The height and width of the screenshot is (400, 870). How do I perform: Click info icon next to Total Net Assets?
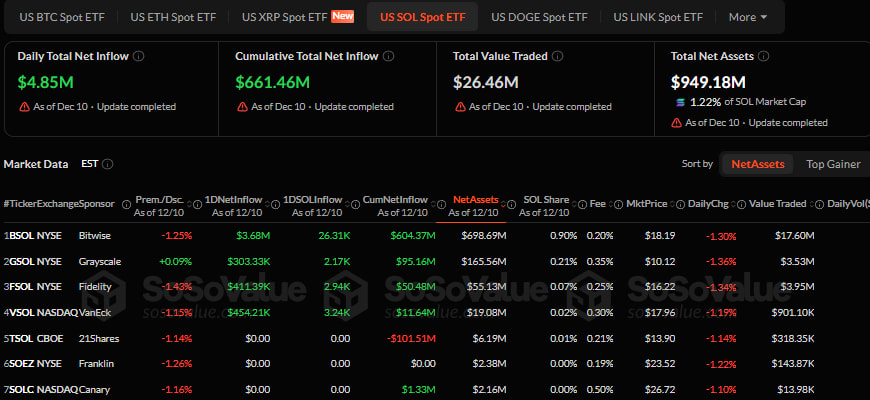[x=763, y=56]
